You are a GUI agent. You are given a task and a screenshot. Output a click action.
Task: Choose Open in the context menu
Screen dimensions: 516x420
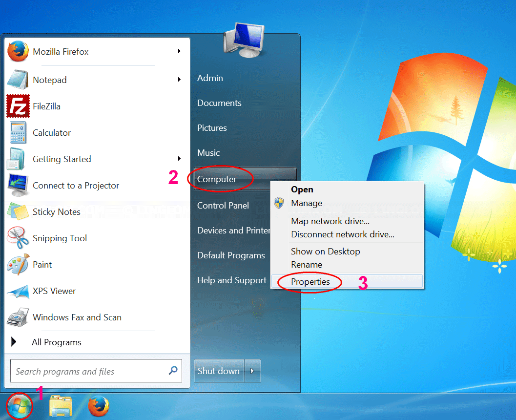click(302, 189)
